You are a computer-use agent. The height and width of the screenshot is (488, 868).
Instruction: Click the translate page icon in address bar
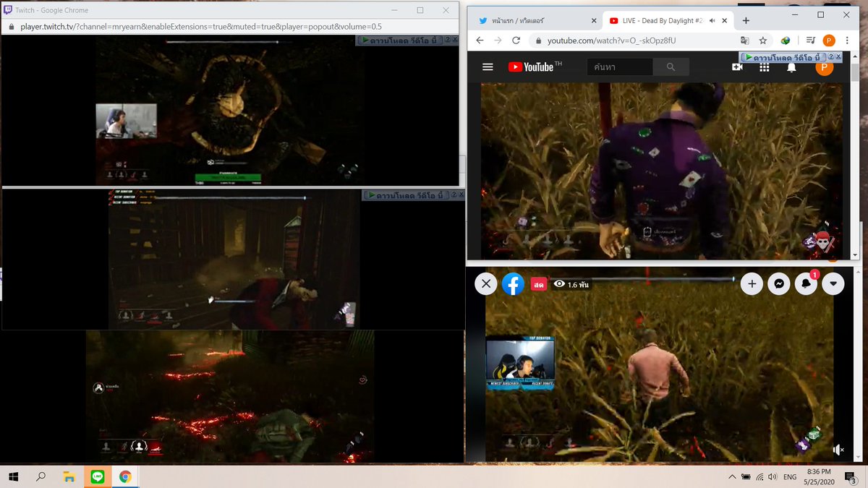click(745, 40)
